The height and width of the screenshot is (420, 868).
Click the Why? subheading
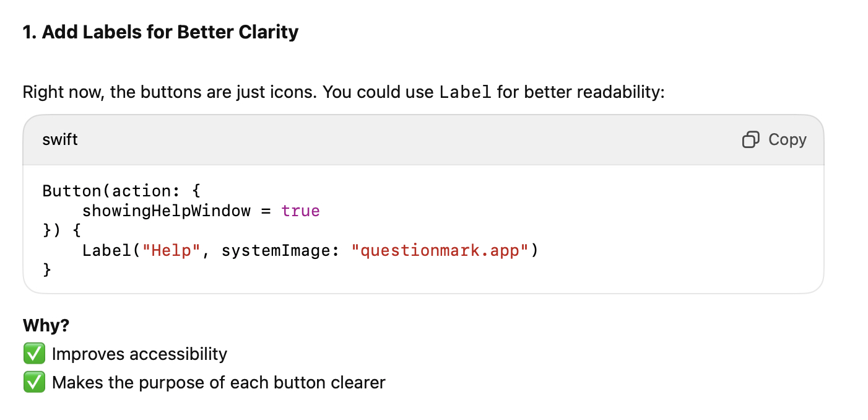pos(45,325)
